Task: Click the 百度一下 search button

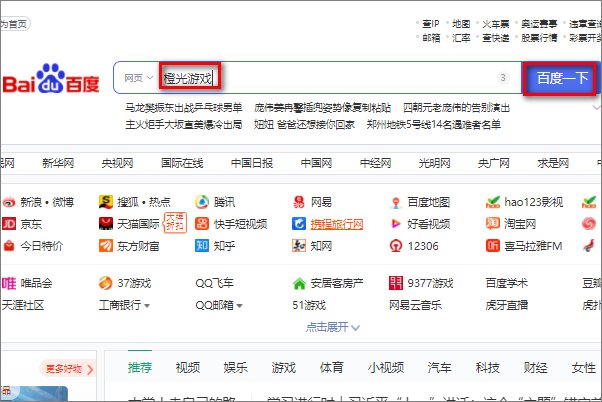Action: click(562, 78)
